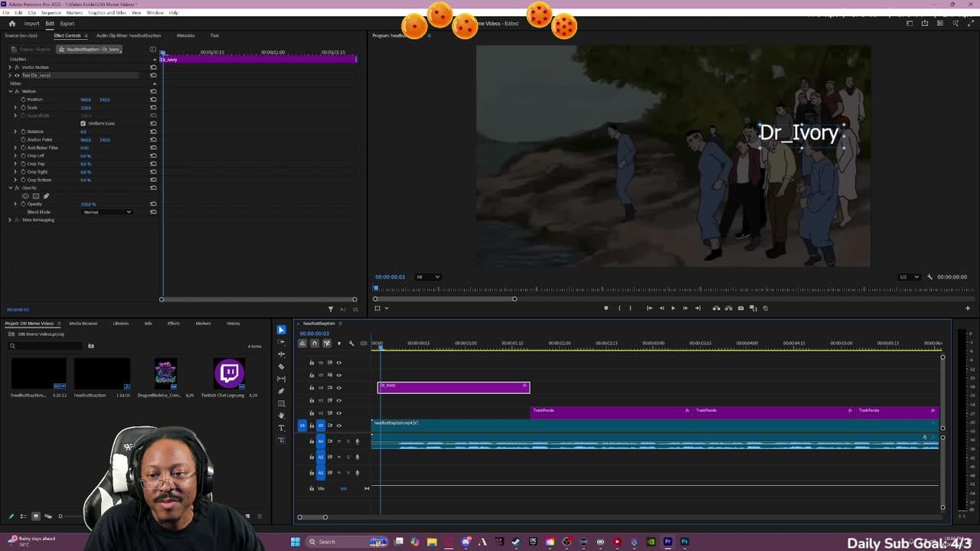Viewport: 980px width, 551px height.
Task: Go to In point in program monitor
Action: [x=649, y=308]
